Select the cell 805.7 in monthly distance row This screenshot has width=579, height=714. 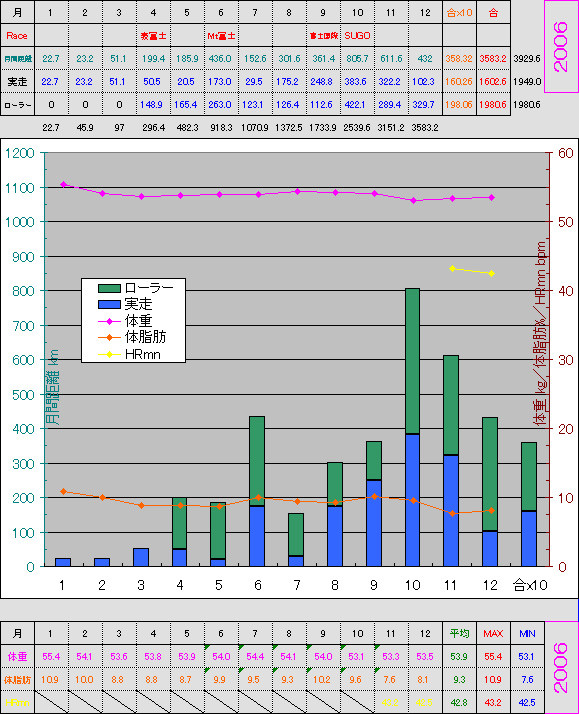coord(357,59)
